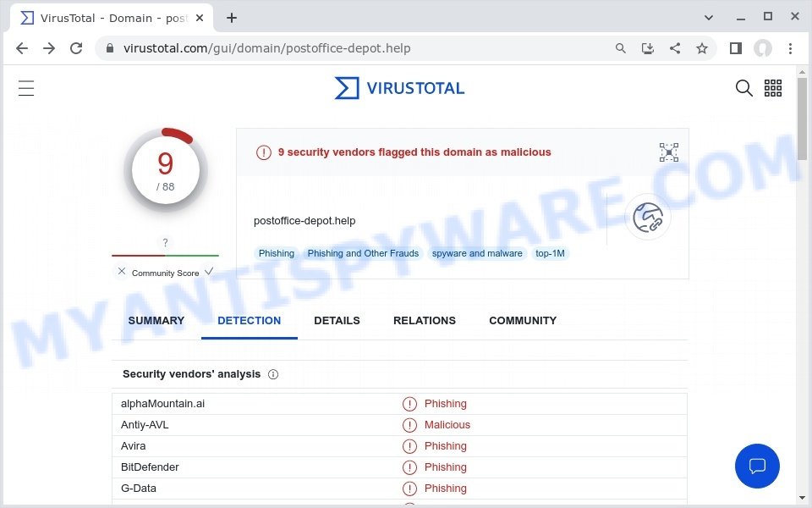Vote malicious with Community Score X icon

point(122,271)
